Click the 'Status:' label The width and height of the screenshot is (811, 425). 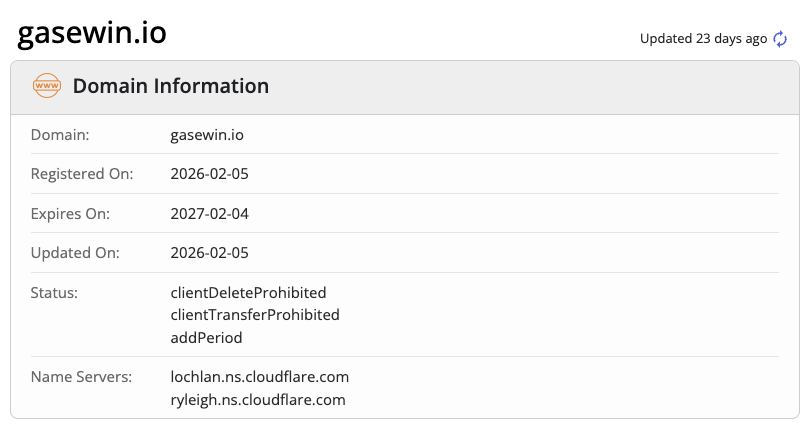[54, 293]
